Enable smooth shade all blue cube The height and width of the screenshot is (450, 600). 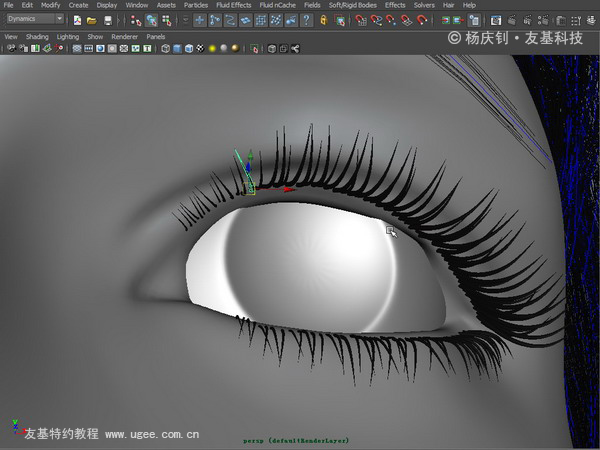177,48
